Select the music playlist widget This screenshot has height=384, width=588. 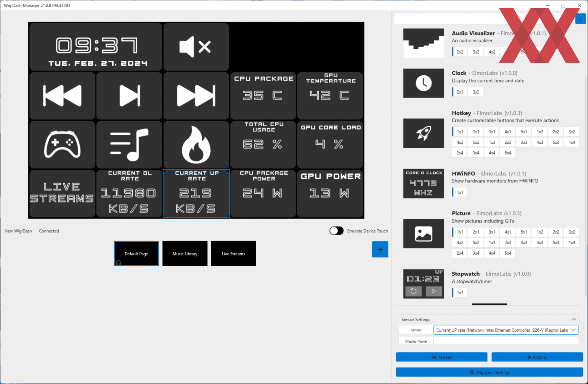pyautogui.click(x=129, y=144)
